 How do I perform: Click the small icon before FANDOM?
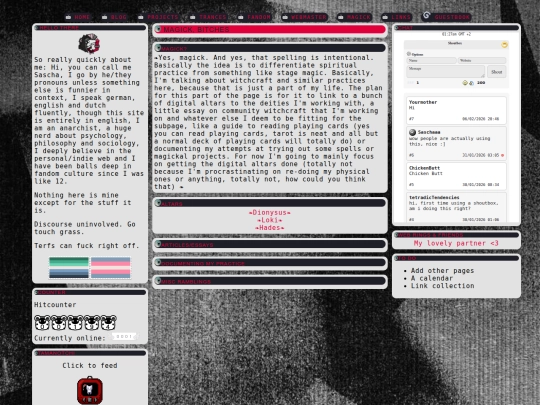click(x=241, y=17)
